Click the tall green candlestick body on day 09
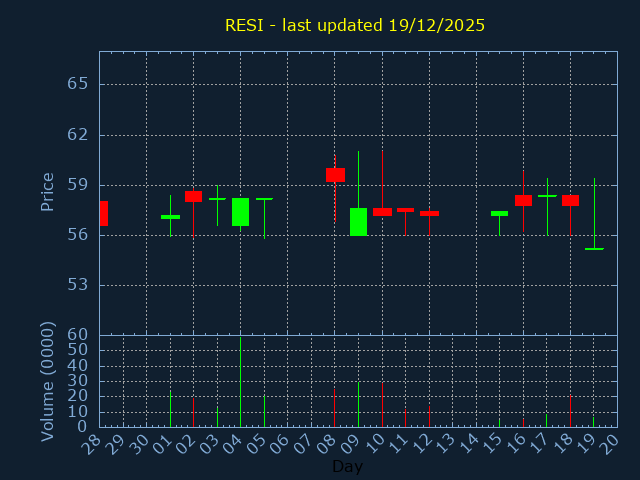The width and height of the screenshot is (640, 480). click(358, 221)
